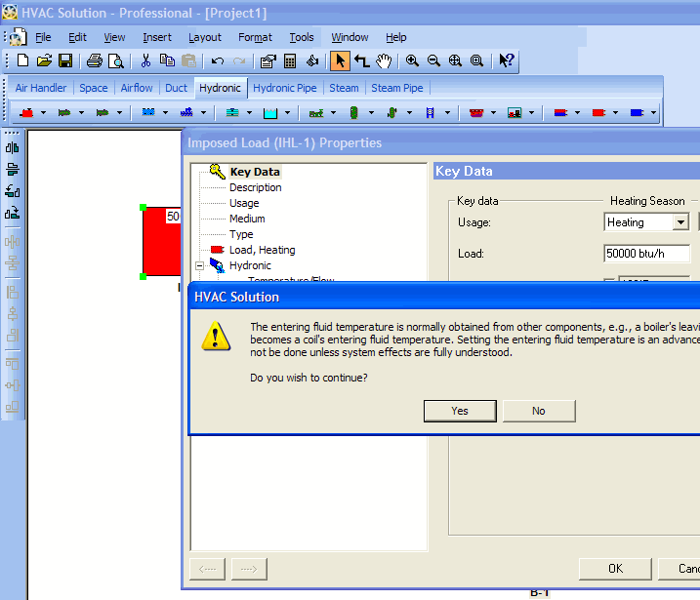
Task: Open the Format menu
Action: (255, 37)
